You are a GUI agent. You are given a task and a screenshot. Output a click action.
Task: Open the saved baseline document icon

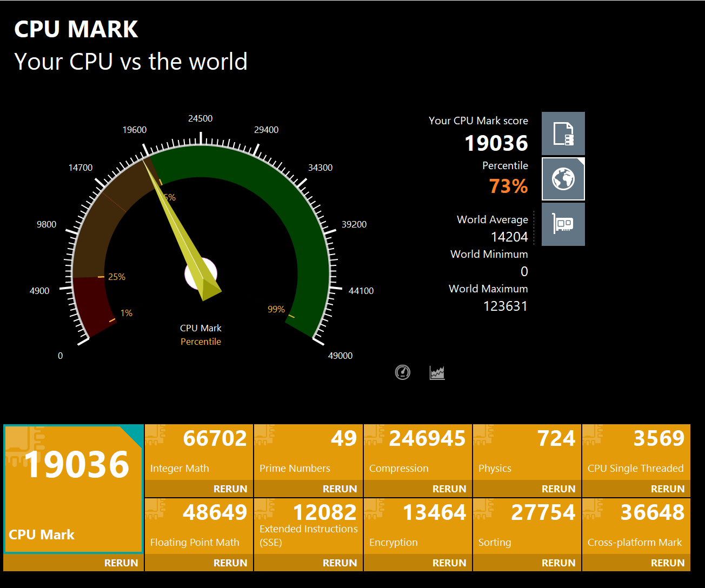(x=563, y=133)
